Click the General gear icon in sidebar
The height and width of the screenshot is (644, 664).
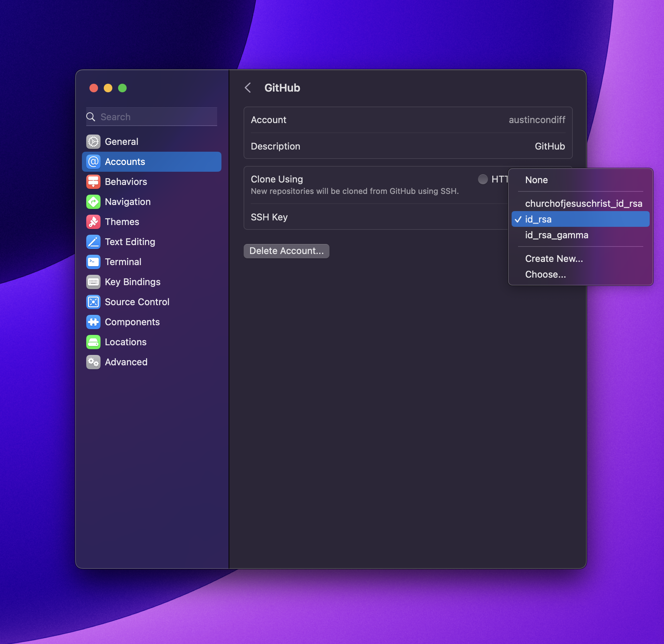point(93,142)
